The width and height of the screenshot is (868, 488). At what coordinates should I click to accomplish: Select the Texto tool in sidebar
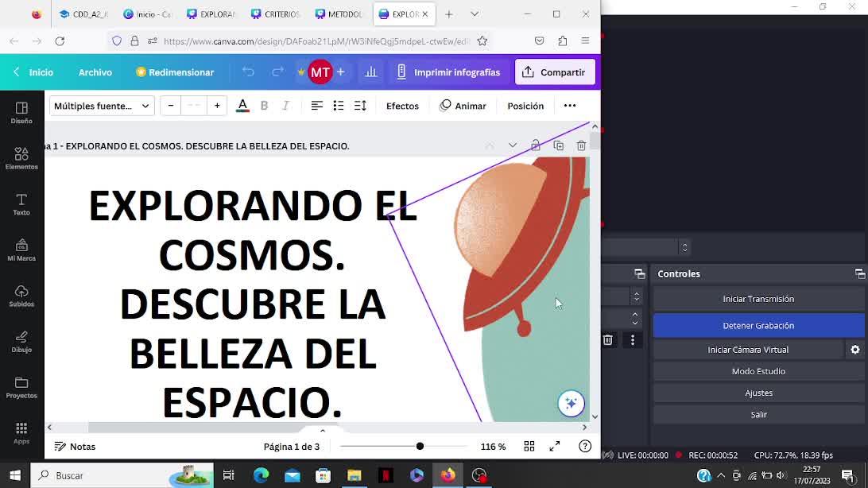(21, 204)
